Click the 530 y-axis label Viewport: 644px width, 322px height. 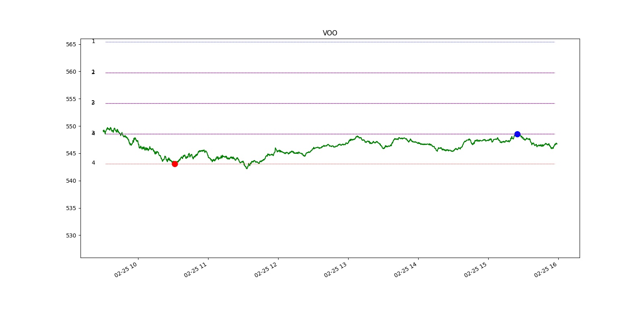click(71, 235)
